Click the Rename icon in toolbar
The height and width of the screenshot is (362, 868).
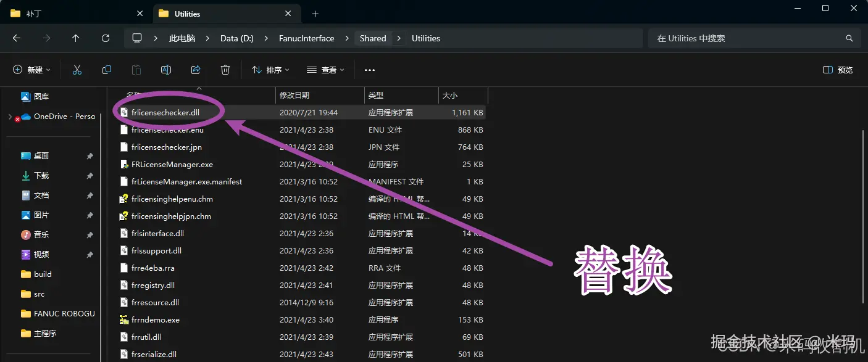pyautogui.click(x=166, y=70)
